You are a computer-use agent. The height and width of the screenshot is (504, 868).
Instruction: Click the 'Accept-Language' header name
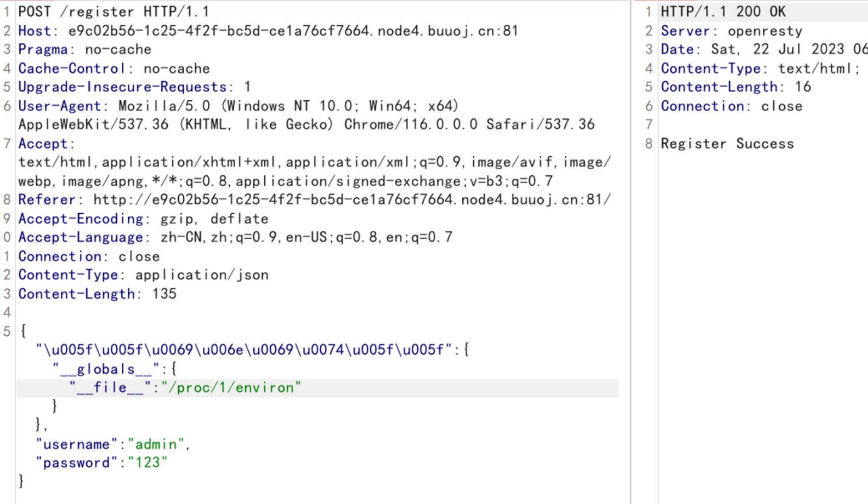coord(81,237)
